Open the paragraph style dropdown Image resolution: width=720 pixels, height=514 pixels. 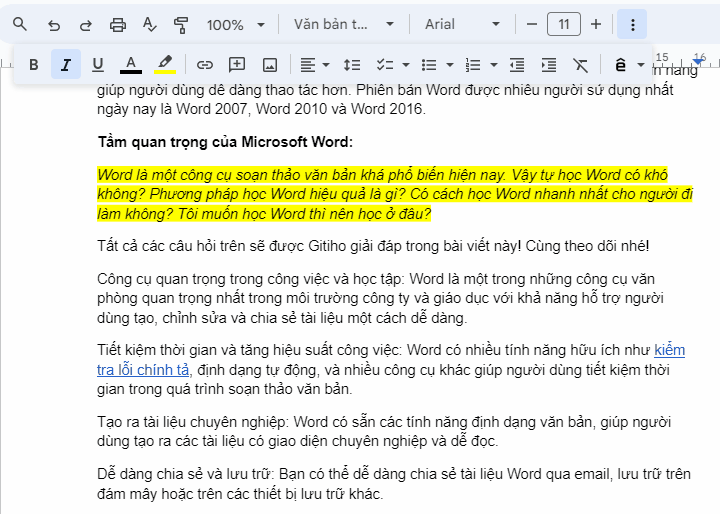pyautogui.click(x=339, y=24)
